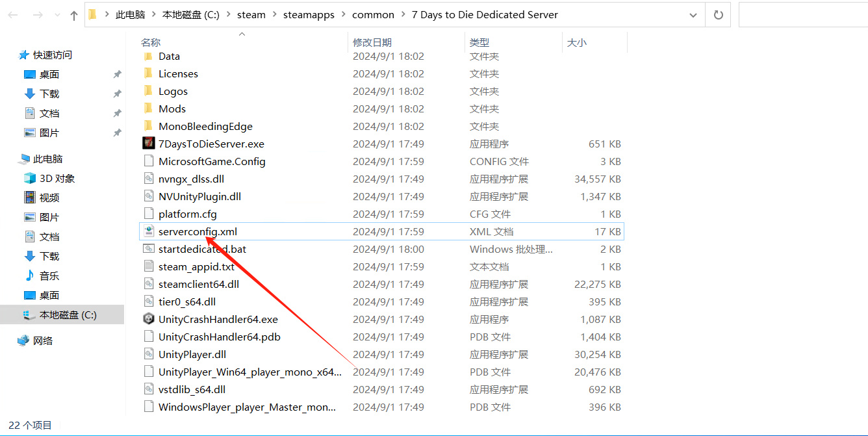The width and height of the screenshot is (868, 436).
Task: Click the vstdlib_s64.dll file icon
Action: pyautogui.click(x=149, y=389)
